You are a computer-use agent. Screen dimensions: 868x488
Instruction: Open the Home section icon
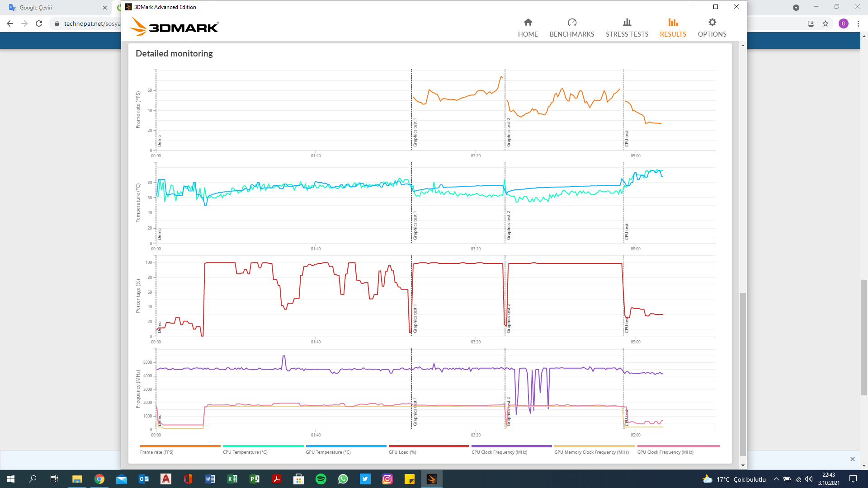click(528, 23)
